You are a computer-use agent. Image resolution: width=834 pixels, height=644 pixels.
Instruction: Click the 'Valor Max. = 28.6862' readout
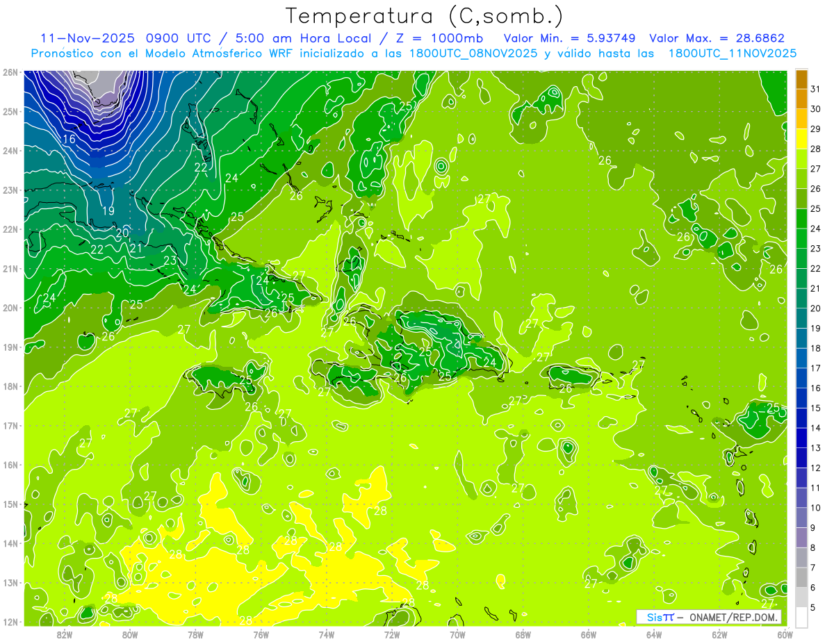717,38
